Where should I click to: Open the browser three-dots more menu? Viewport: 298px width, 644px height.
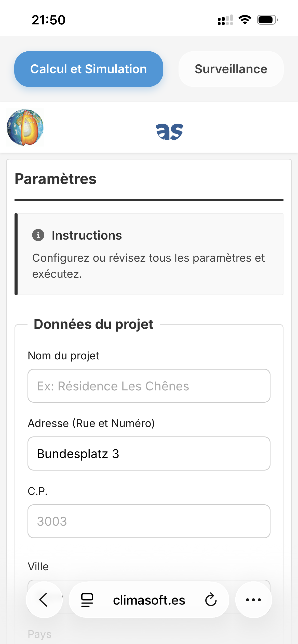[x=253, y=600]
